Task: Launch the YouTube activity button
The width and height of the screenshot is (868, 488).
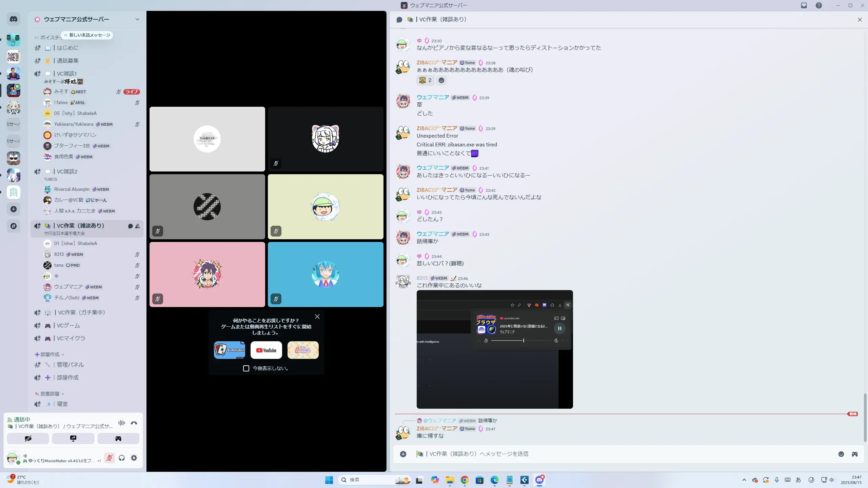Action: coord(266,350)
